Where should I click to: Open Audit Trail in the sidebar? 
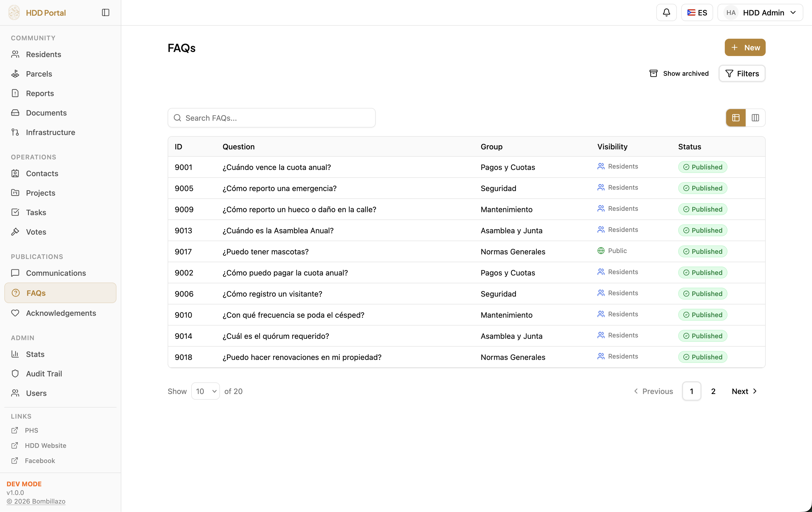point(60,373)
